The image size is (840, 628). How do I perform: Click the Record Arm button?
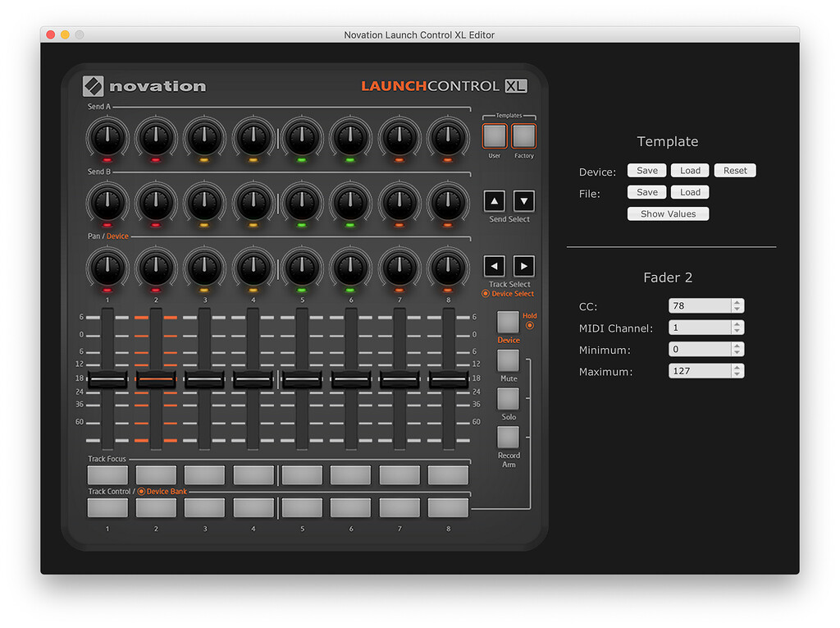[507, 437]
